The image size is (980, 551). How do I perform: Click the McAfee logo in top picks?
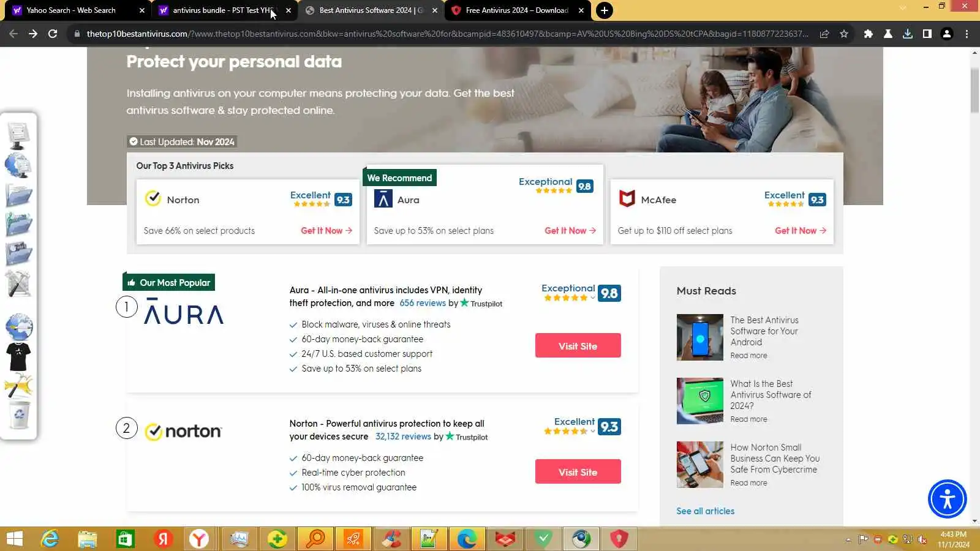click(627, 198)
